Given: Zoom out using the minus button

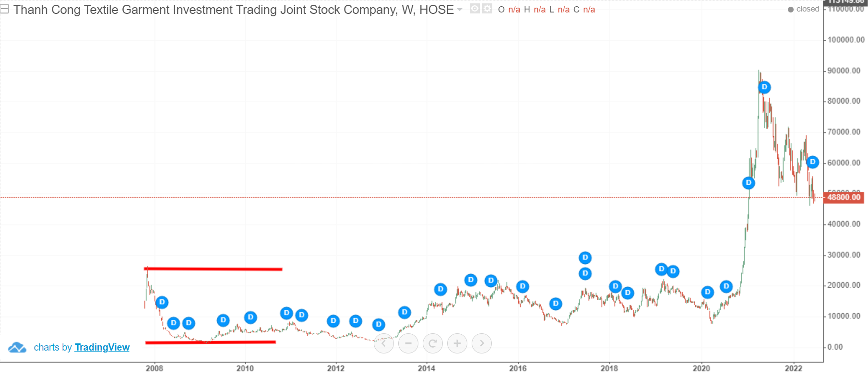Looking at the screenshot, I should (408, 343).
